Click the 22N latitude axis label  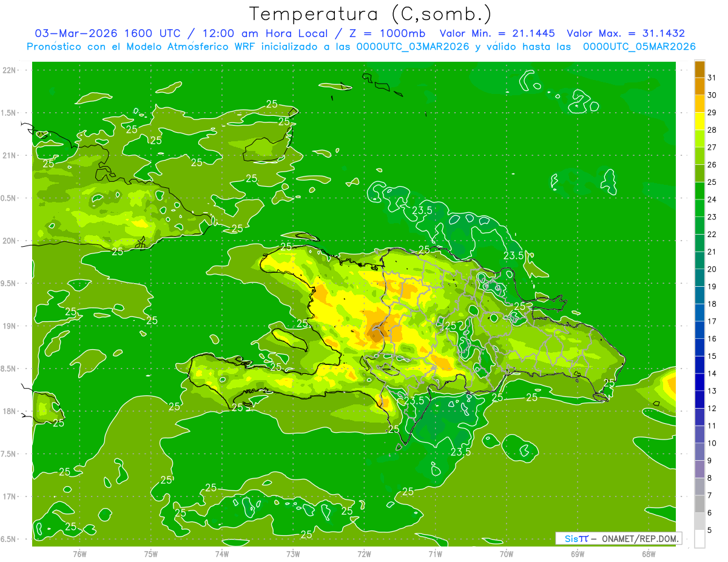[x=9, y=70]
